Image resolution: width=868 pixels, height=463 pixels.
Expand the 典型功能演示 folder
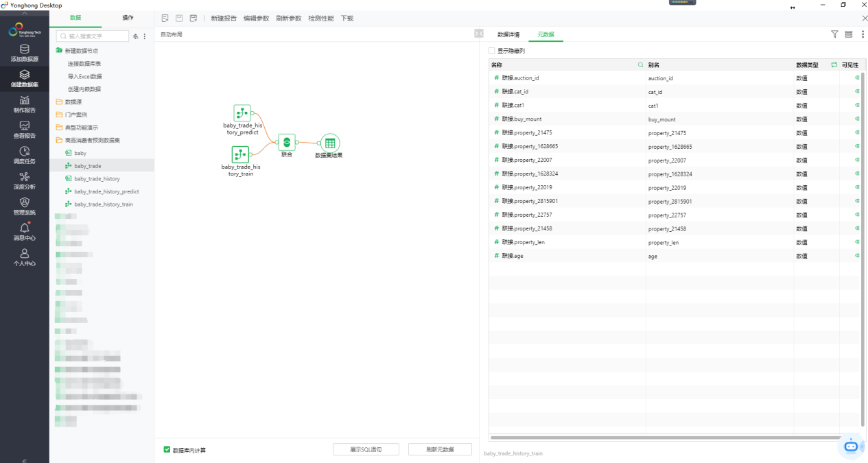(59, 127)
